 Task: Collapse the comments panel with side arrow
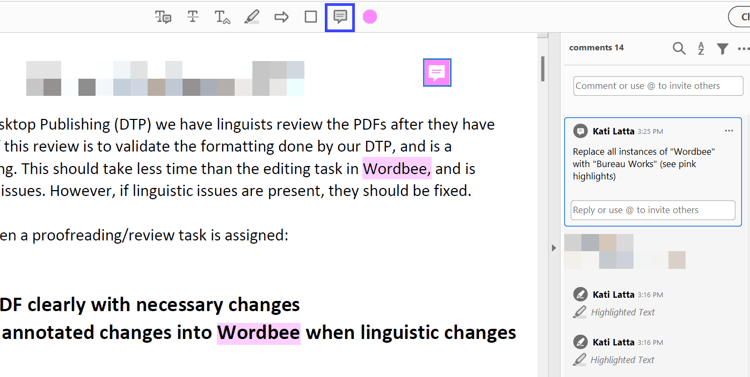tap(554, 248)
